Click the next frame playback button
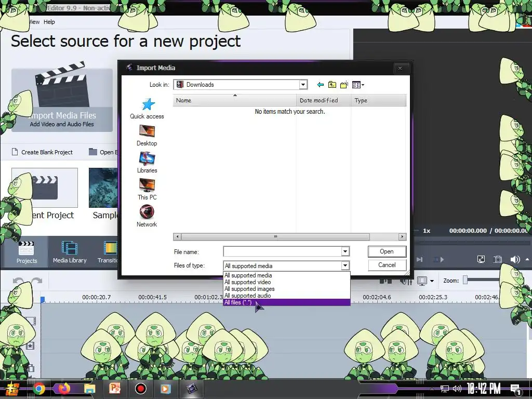The width and height of the screenshot is (532, 399). [420, 260]
